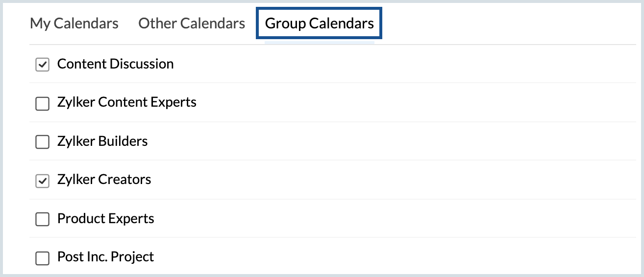Image resolution: width=644 pixels, height=277 pixels.
Task: Click the highlighted underline beneath Group Calendars
Action: (319, 43)
